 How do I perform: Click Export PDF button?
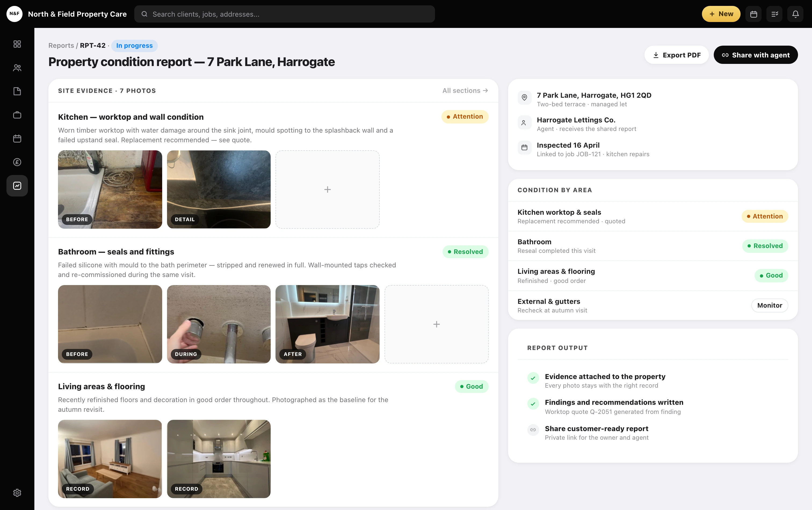coord(676,55)
